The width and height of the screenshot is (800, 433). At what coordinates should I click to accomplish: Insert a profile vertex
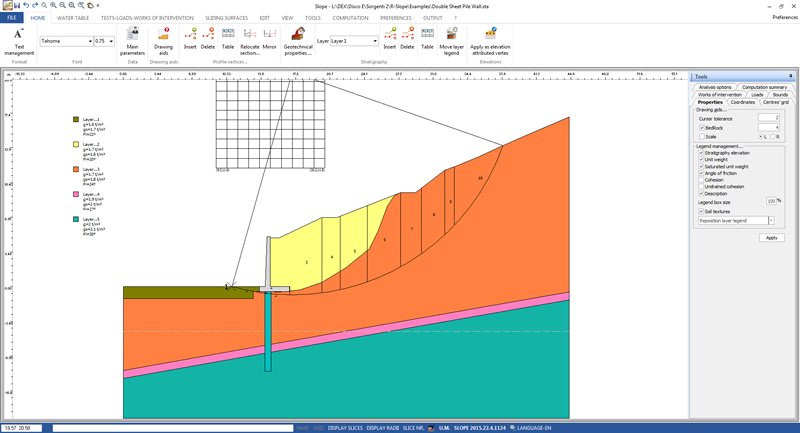[190, 39]
